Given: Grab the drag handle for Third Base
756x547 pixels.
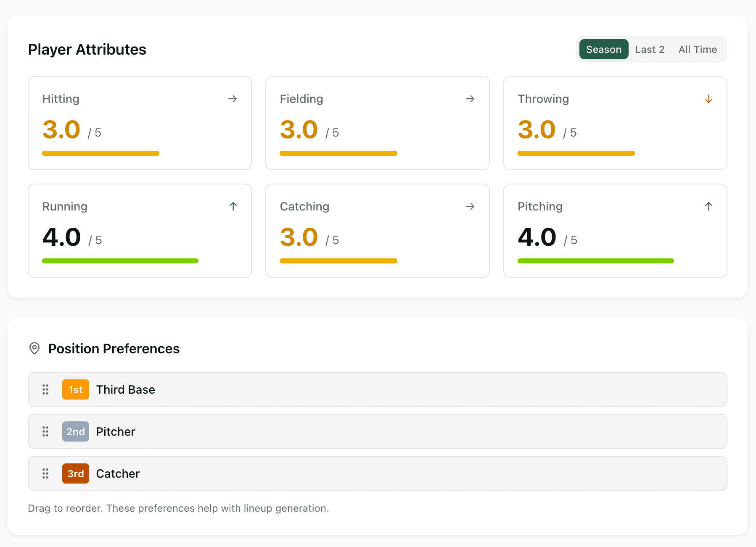Looking at the screenshot, I should [x=45, y=389].
